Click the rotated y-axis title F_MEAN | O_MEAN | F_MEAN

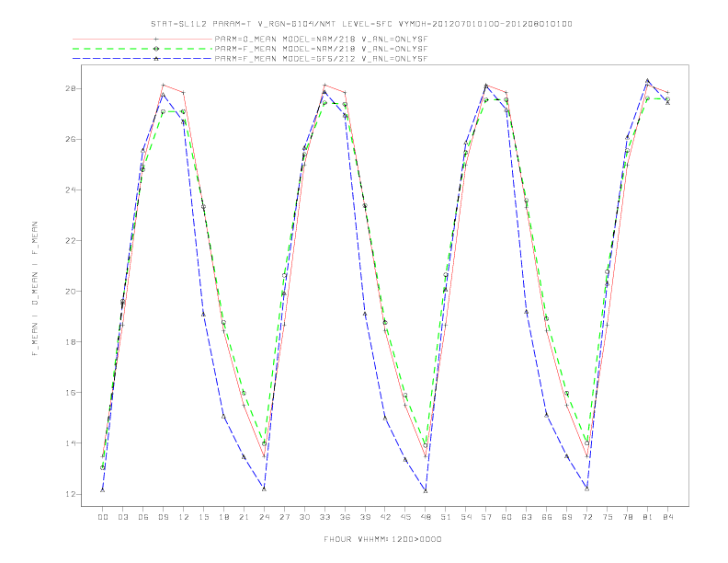(x=35, y=289)
